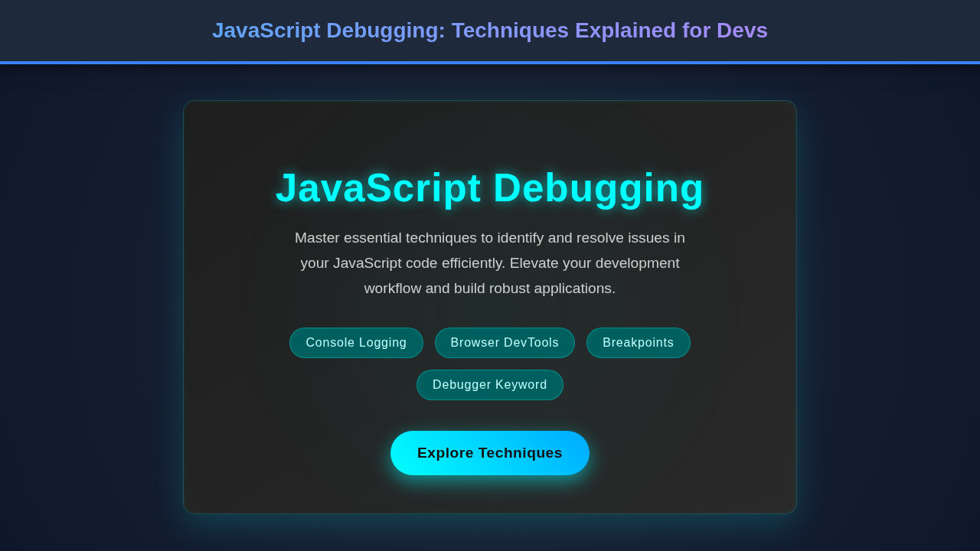The height and width of the screenshot is (551, 980).
Task: Open the Explore Techniques call-to-action
Action: [x=490, y=452]
